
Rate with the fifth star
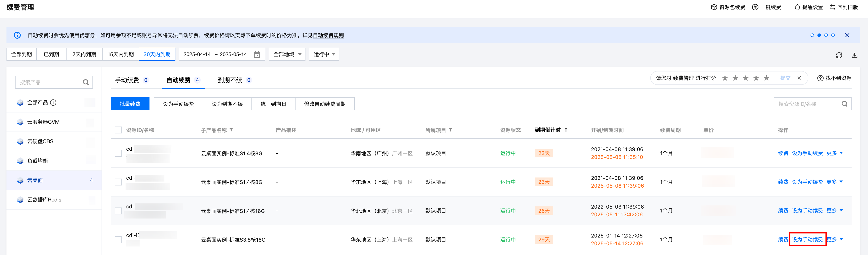pyautogui.click(x=767, y=78)
